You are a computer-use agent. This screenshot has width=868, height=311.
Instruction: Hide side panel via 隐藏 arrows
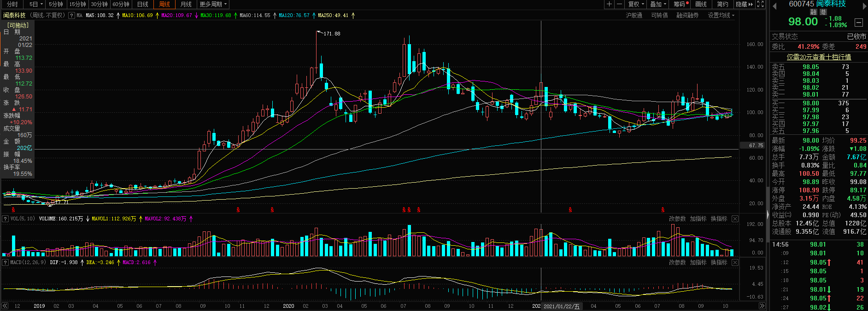coord(745,4)
